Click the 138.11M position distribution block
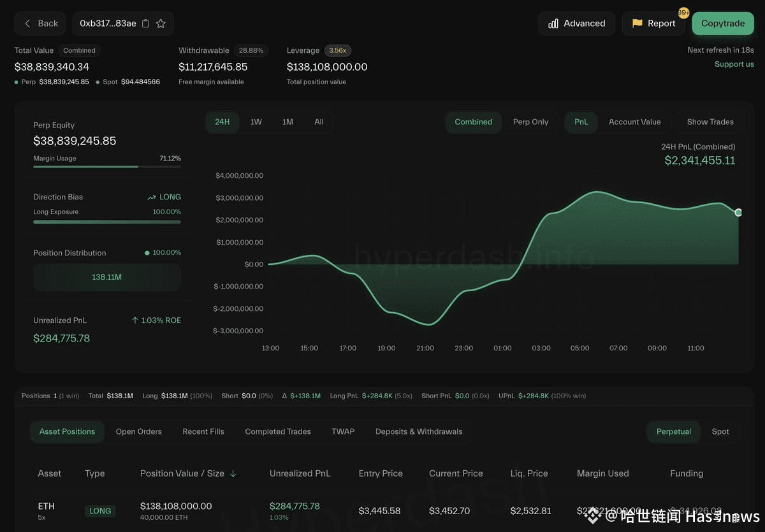Image resolution: width=765 pixels, height=532 pixels. point(106,277)
